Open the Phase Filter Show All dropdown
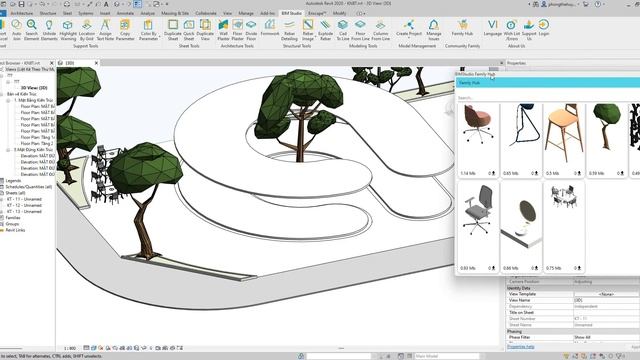Screen dimensions: 640x360 click(x=606, y=337)
